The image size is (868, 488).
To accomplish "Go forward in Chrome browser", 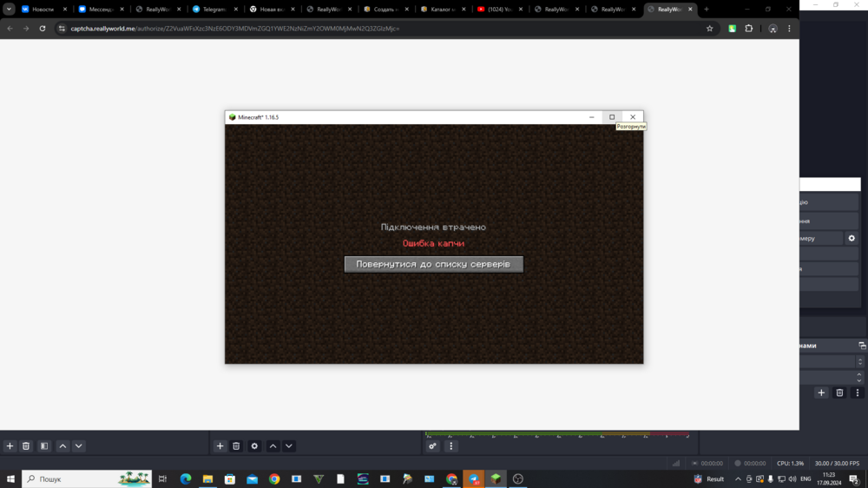I will [x=26, y=29].
